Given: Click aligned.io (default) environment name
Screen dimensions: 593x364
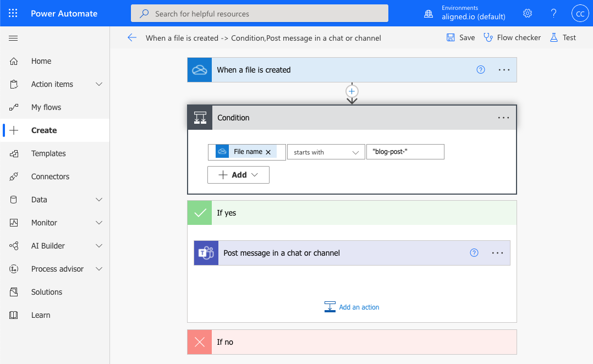Looking at the screenshot, I should (x=474, y=17).
